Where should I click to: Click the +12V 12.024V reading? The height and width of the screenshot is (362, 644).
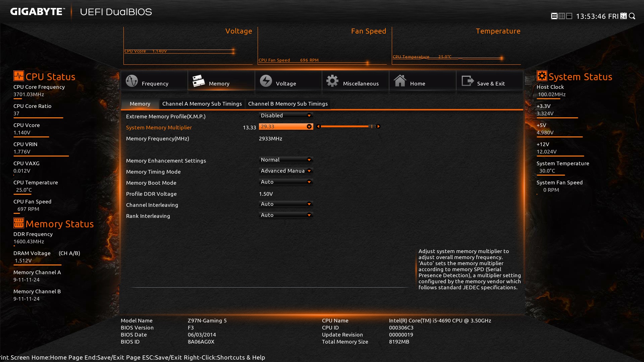[x=546, y=152]
